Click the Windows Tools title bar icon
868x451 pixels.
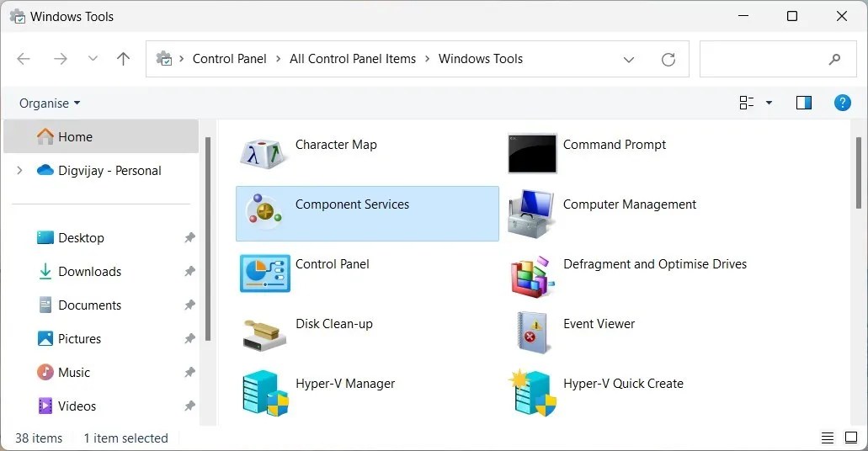click(x=17, y=17)
